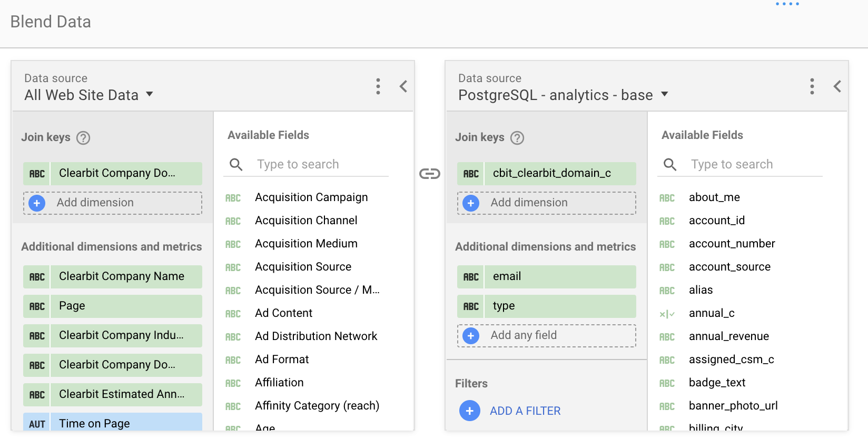
Task: Open All Web Site Data source dropdown
Action: [x=88, y=95]
